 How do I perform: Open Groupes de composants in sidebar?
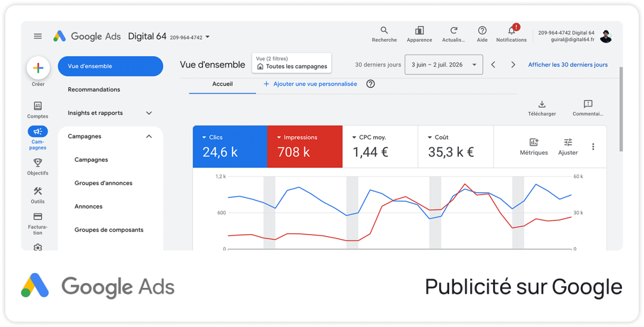(x=109, y=230)
